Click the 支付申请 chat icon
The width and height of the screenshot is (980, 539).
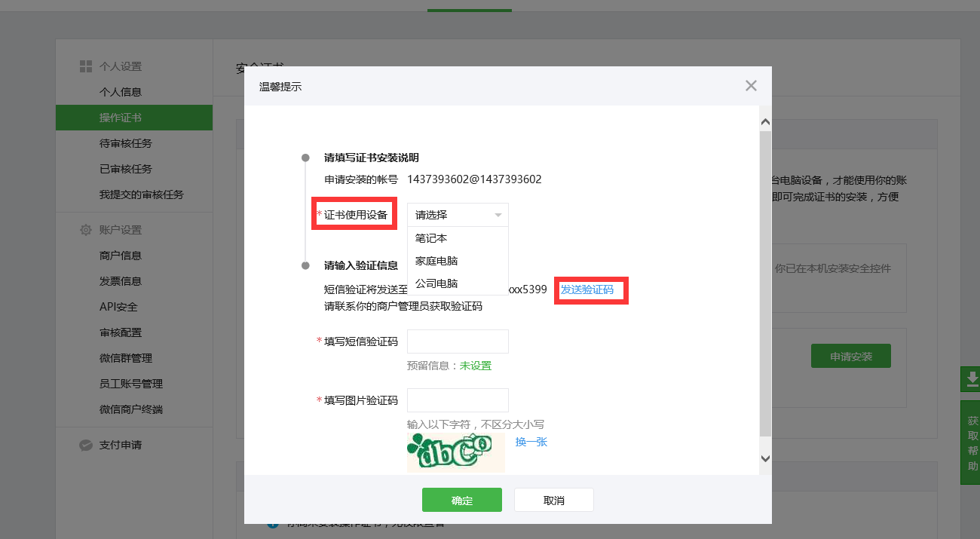click(86, 445)
